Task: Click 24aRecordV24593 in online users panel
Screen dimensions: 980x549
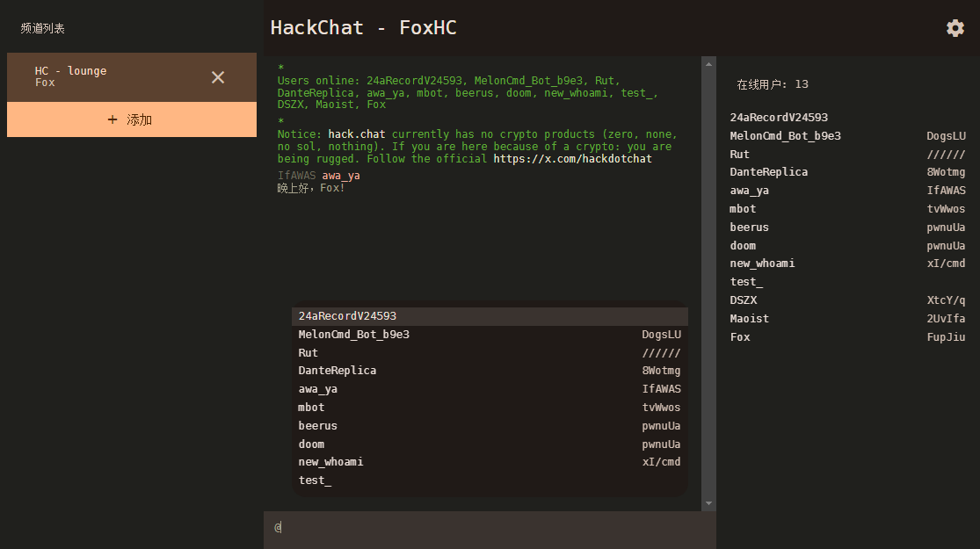Action: point(779,118)
